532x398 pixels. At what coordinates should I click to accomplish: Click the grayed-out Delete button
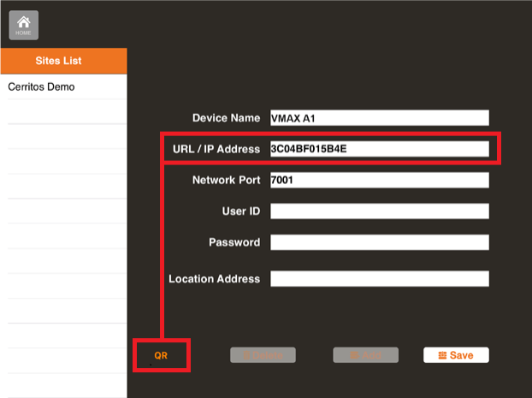click(263, 355)
